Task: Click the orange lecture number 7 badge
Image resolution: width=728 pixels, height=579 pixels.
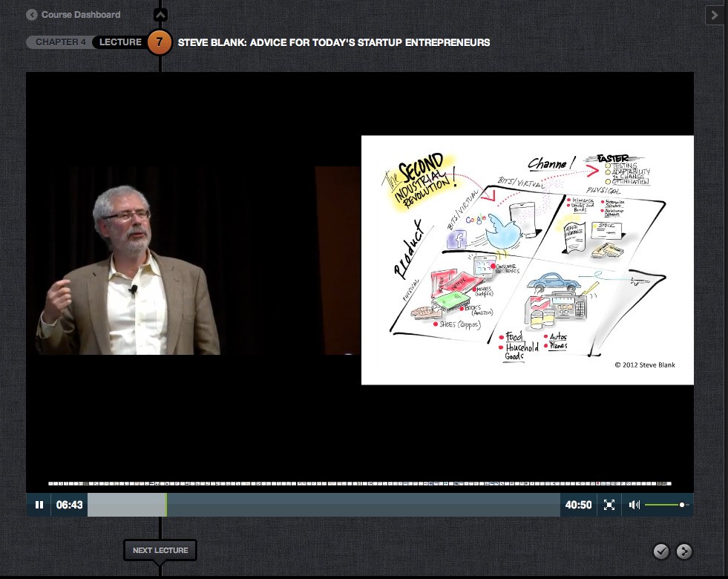Action: pyautogui.click(x=160, y=42)
